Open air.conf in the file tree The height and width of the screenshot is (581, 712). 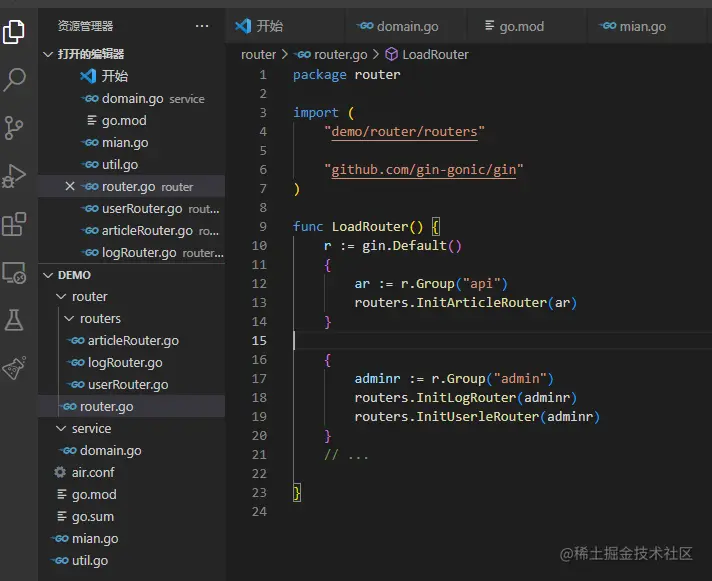click(x=132, y=473)
